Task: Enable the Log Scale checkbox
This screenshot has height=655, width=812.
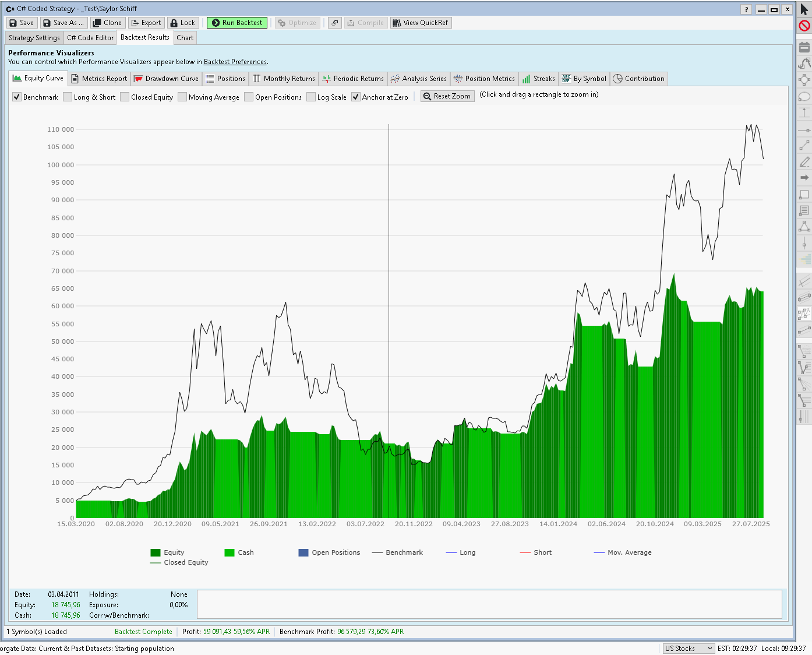Action: pos(311,97)
